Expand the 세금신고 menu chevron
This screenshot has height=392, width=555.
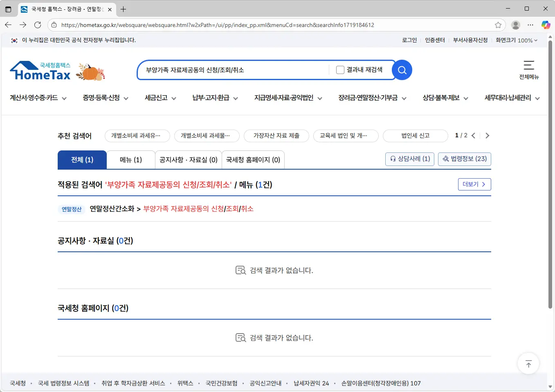pyautogui.click(x=174, y=98)
